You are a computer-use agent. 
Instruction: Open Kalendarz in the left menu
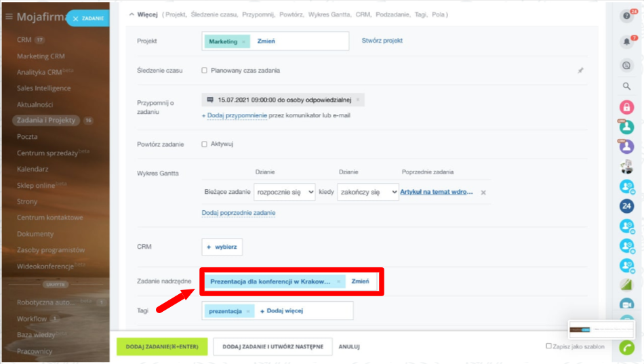tap(33, 169)
